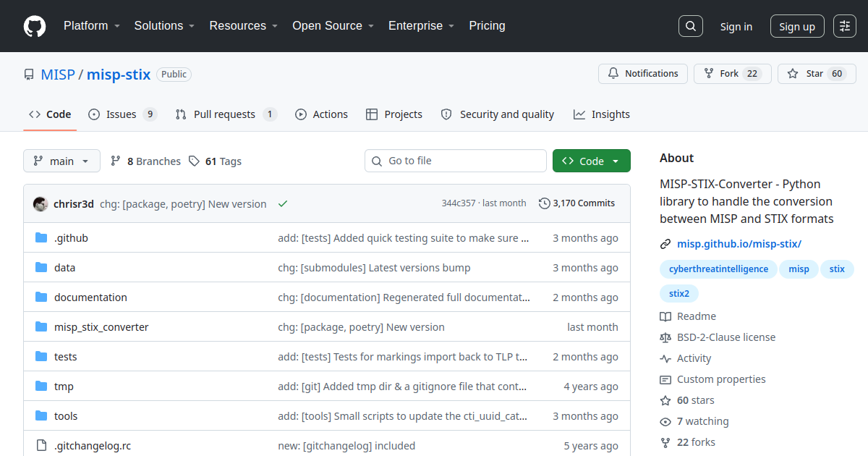This screenshot has width=868, height=456.
Task: Click the .github folder icon
Action: pyautogui.click(x=41, y=238)
